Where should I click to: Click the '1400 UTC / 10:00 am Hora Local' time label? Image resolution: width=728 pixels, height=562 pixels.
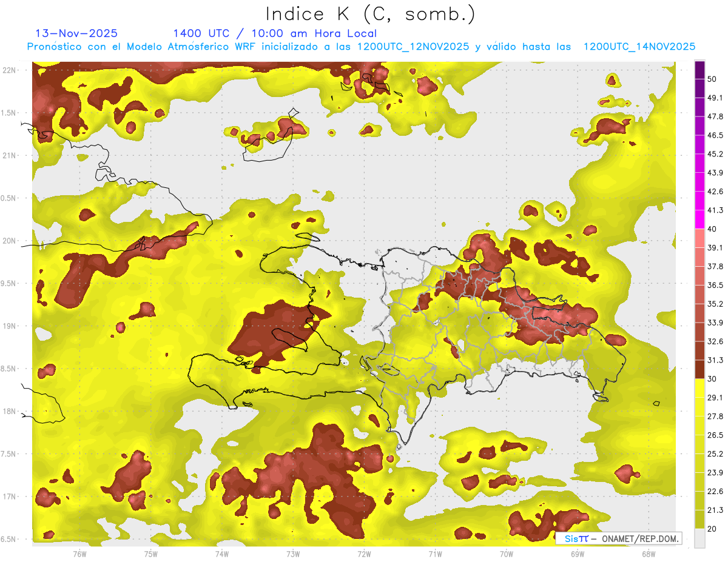(x=275, y=33)
